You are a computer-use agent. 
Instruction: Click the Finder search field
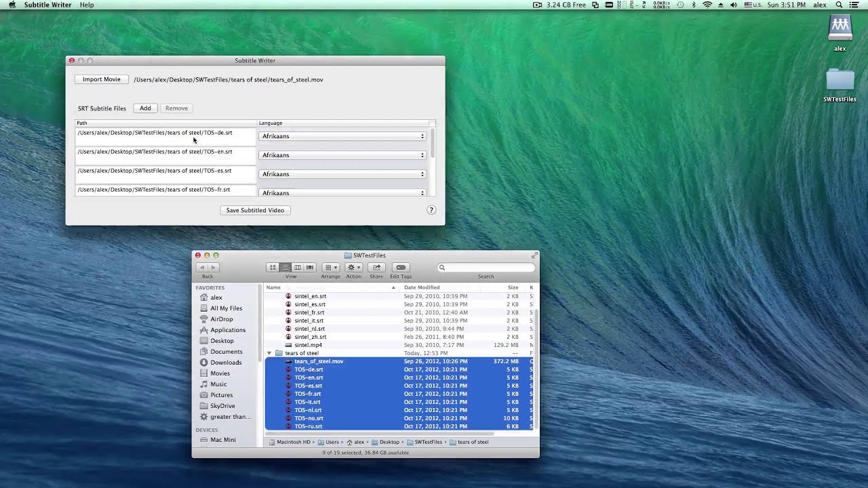486,268
